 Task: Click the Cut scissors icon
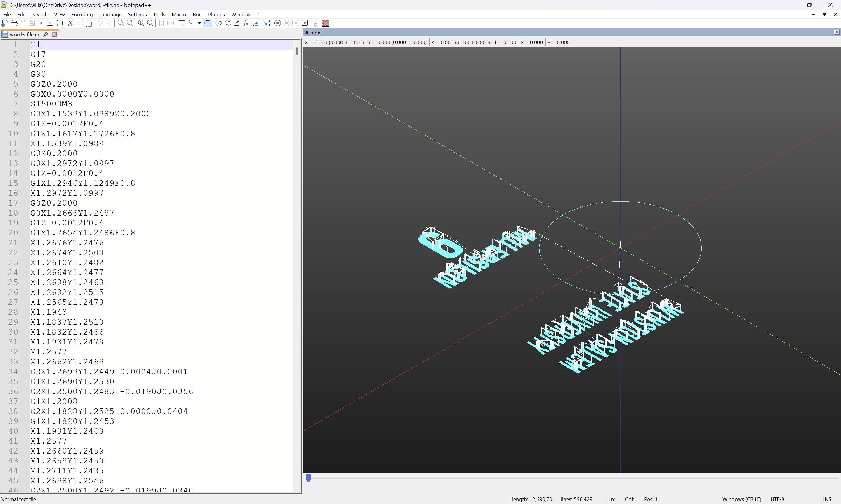pos(71,23)
